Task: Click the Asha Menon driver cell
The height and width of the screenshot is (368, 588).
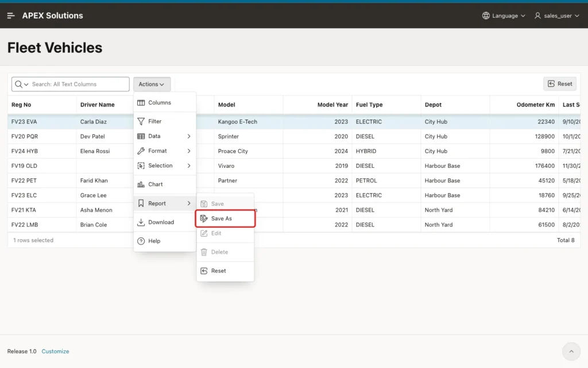Action: pos(105,210)
